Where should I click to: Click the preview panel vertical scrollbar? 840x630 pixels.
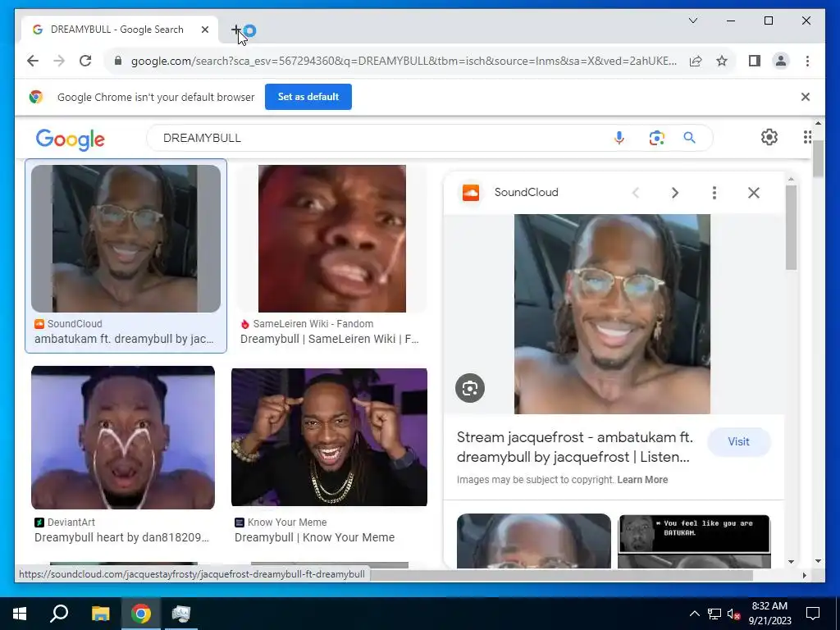click(792, 228)
